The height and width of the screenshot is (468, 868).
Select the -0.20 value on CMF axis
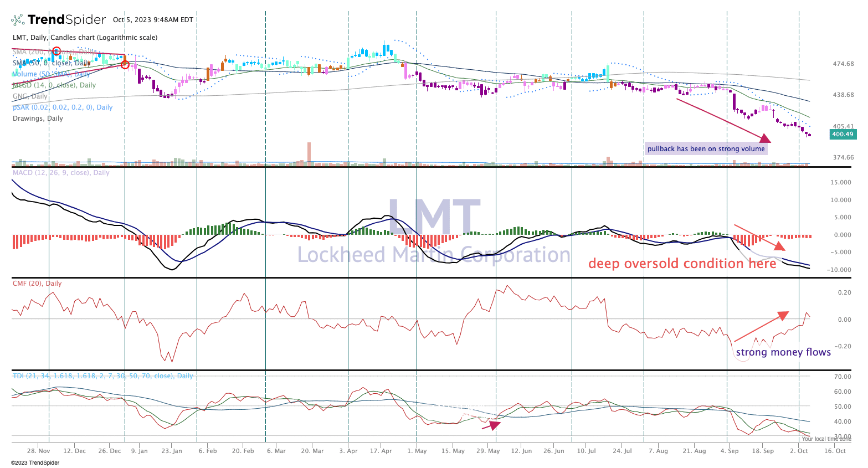[x=843, y=347]
